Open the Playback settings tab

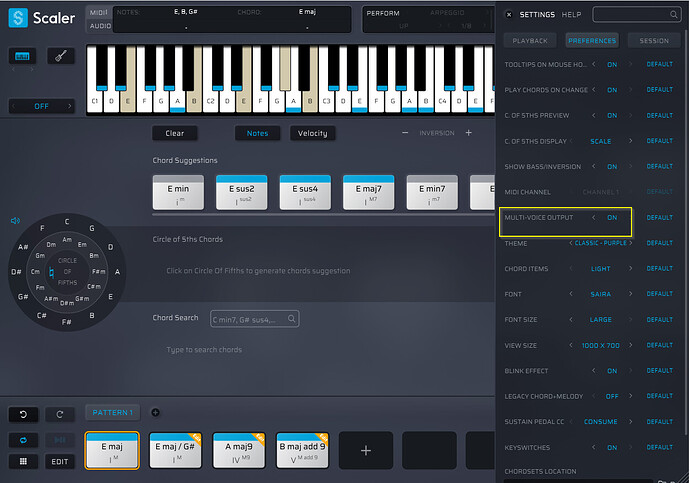click(x=530, y=41)
